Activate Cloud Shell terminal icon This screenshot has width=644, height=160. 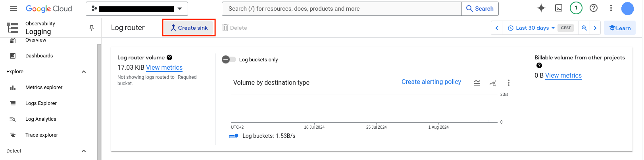click(x=559, y=8)
